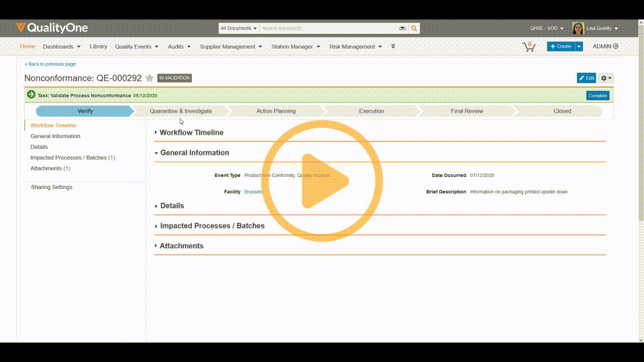The image size is (644, 362).
Task: Click the 'Information on packaging printed upside down' text
Action: [519, 192]
